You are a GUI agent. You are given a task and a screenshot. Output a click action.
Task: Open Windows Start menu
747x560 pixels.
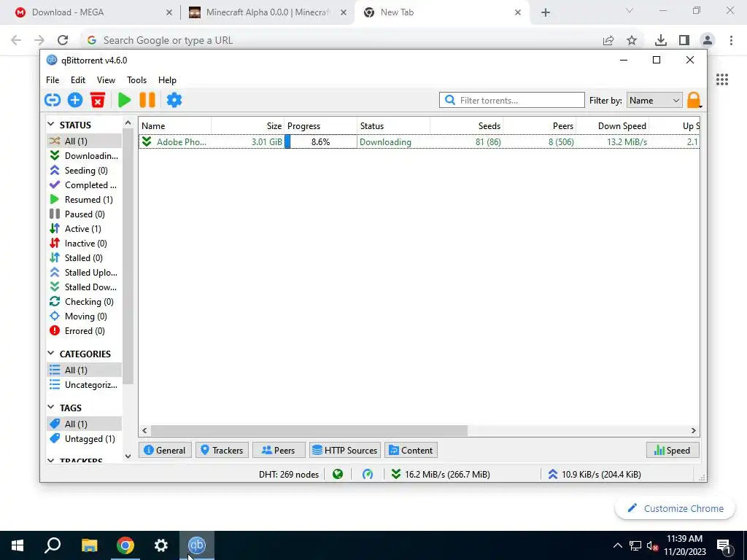pyautogui.click(x=18, y=545)
